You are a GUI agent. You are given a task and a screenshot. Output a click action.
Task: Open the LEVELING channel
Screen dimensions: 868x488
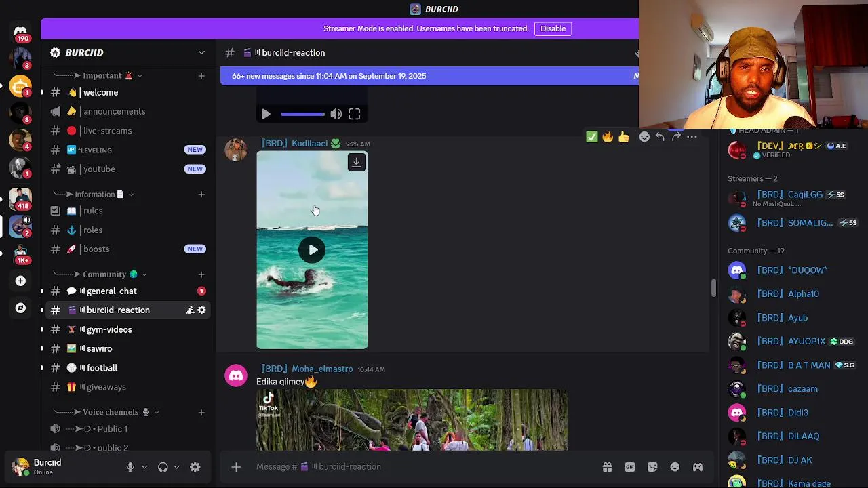[x=128, y=150]
